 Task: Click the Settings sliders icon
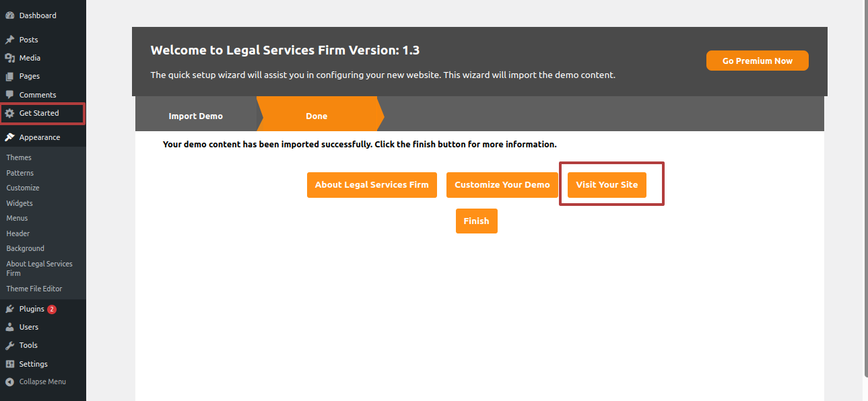tap(9, 364)
